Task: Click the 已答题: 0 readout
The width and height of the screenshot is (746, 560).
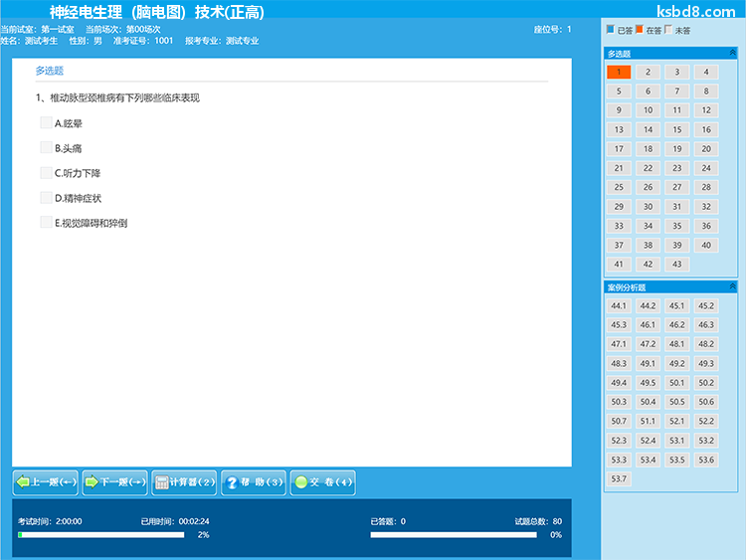Action: click(x=388, y=521)
